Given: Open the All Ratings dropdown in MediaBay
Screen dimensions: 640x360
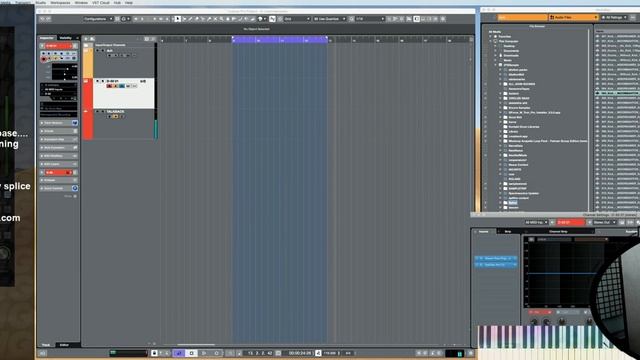Looking at the screenshot, I should pos(614,18).
